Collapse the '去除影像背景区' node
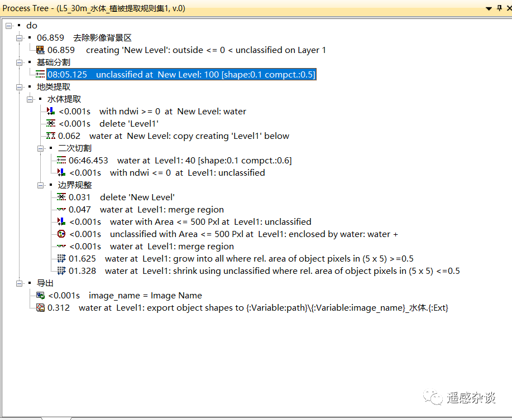 [x=20, y=38]
